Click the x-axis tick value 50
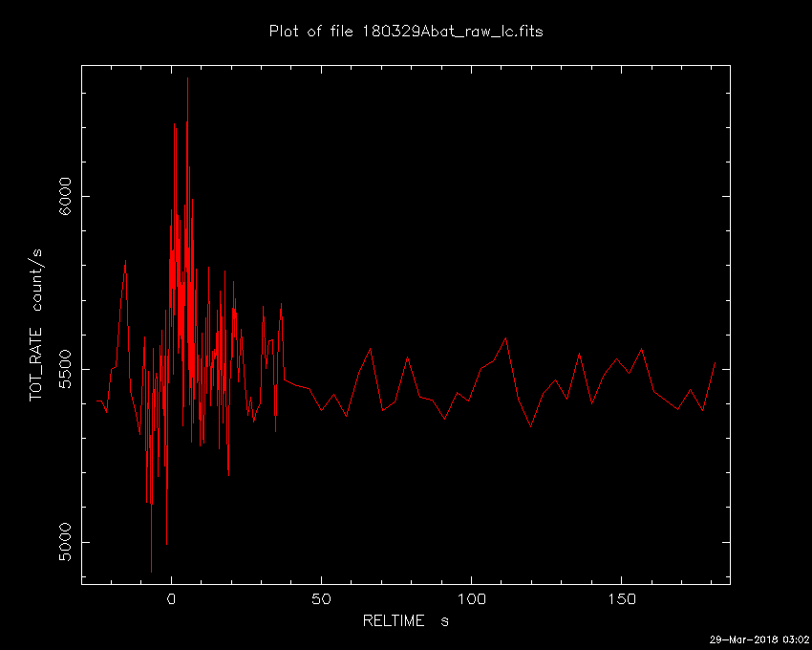812x650 pixels. coord(321,599)
